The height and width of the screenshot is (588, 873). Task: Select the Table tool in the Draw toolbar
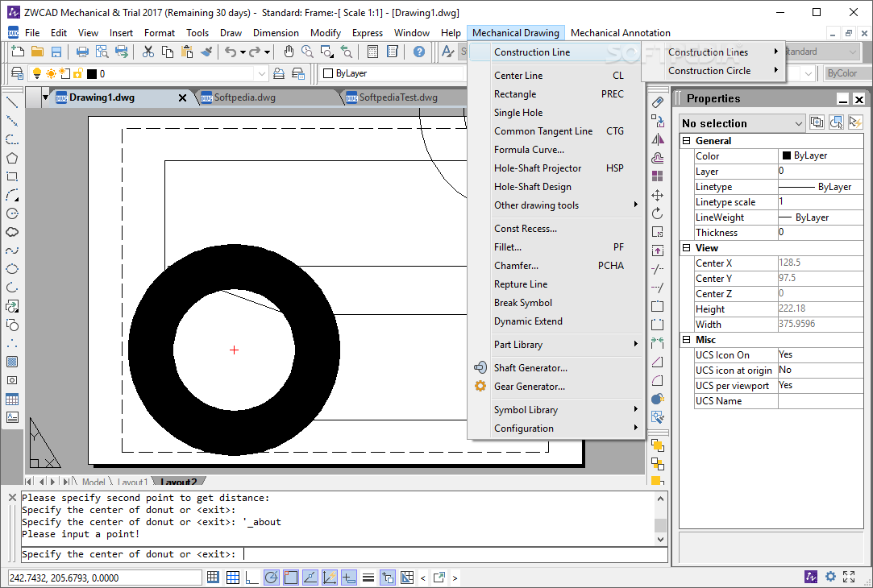pyautogui.click(x=12, y=399)
